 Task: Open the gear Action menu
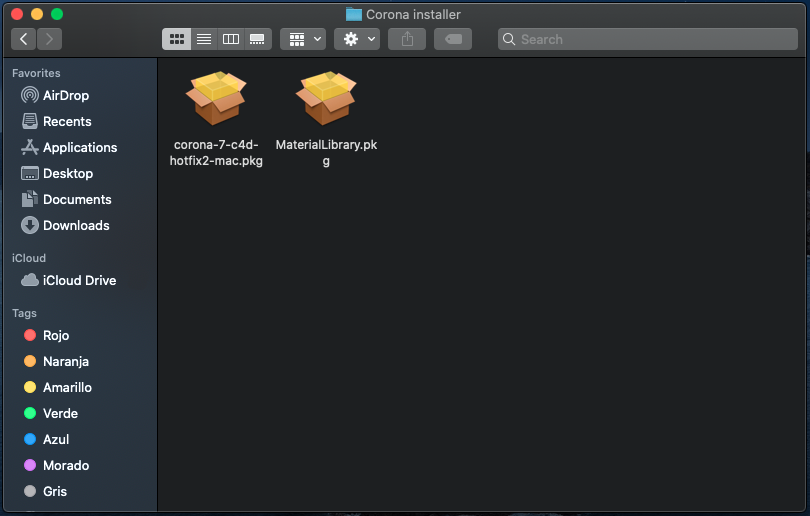coord(357,39)
